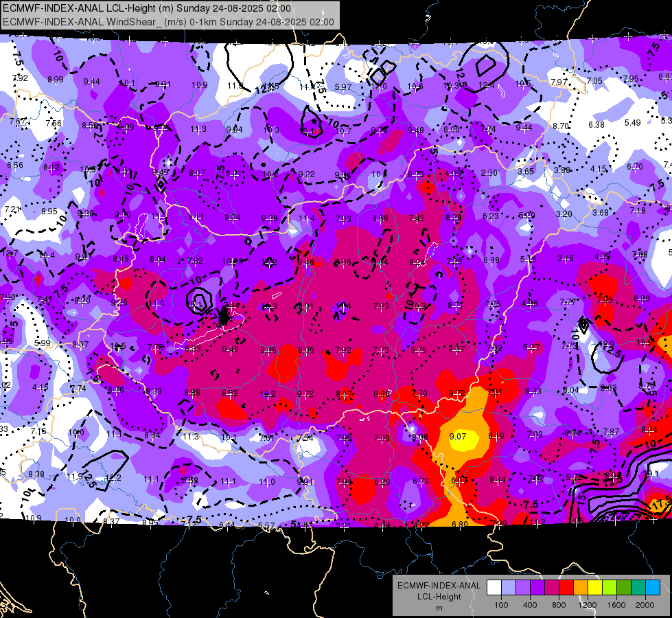This screenshot has height=618, width=672.
Task: Click the teal legend swatch before 2000
Action: 638,588
